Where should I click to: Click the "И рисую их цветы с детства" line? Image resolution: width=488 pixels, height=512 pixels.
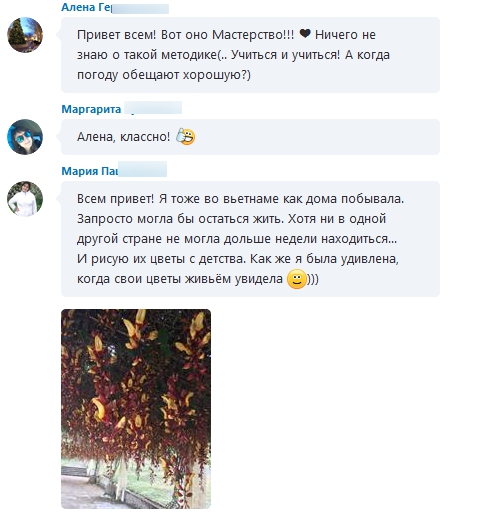(x=161, y=259)
